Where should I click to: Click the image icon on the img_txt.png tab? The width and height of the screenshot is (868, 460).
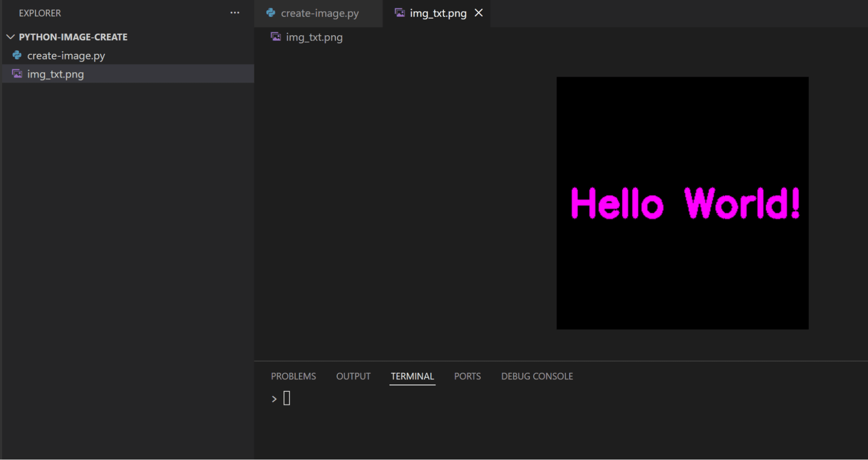(x=399, y=13)
